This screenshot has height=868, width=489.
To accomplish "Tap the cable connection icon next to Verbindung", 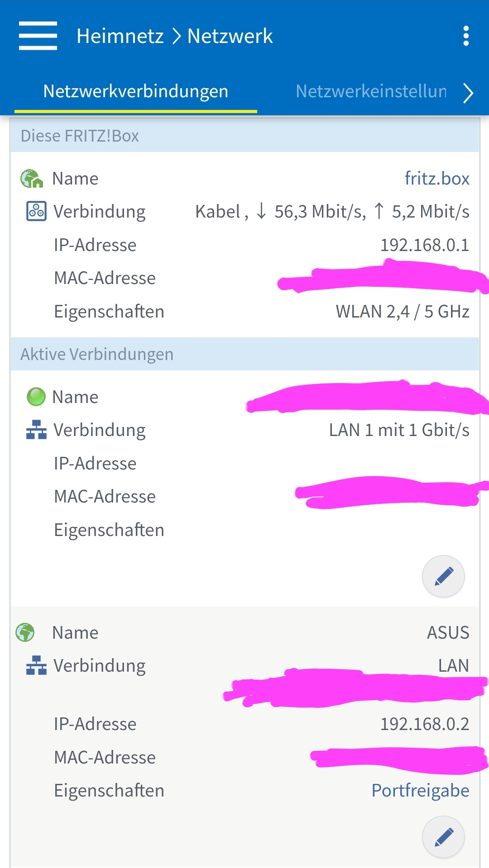I will (x=36, y=211).
